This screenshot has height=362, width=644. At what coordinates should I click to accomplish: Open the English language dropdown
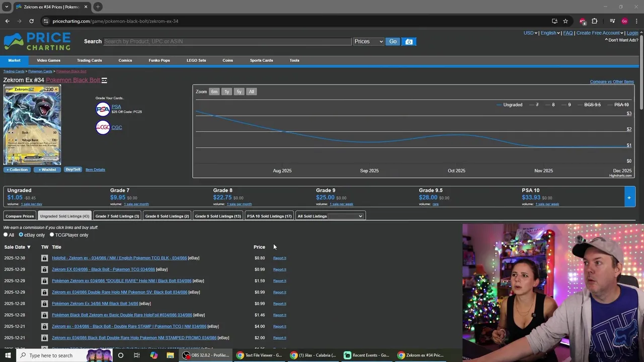point(550,33)
